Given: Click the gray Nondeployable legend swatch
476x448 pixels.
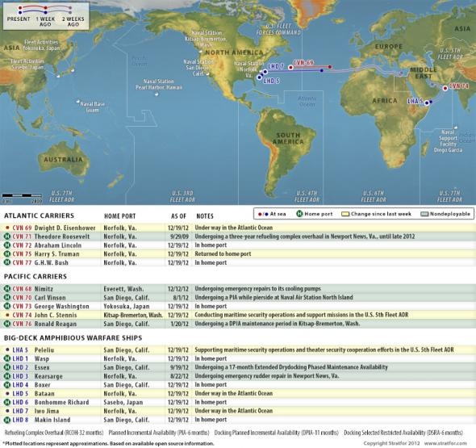Looking at the screenshot, I should (x=424, y=214).
